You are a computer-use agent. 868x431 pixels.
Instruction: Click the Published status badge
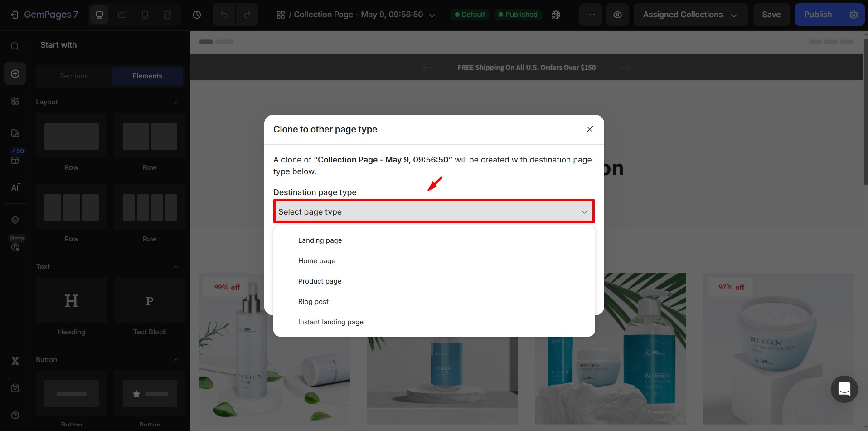point(518,15)
